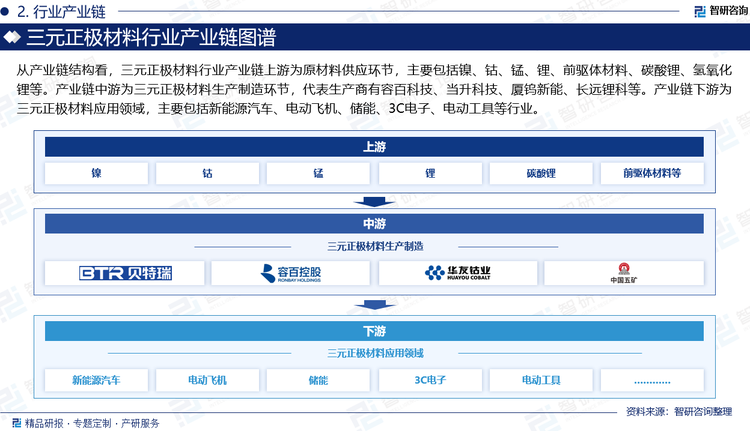Click the 2. 行业产业链 section heading
The image size is (750, 431).
(61, 11)
